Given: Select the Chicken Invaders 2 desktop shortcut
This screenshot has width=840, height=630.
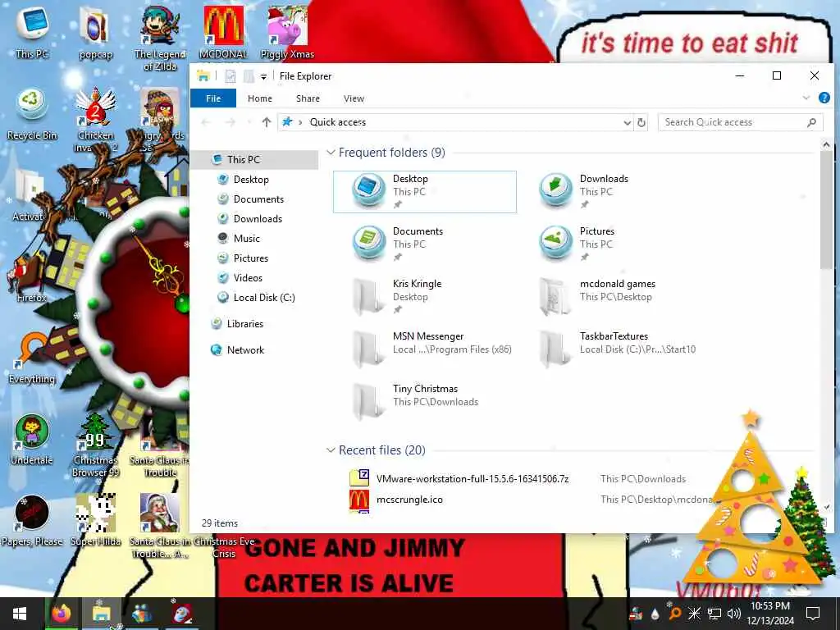Looking at the screenshot, I should click(95, 120).
